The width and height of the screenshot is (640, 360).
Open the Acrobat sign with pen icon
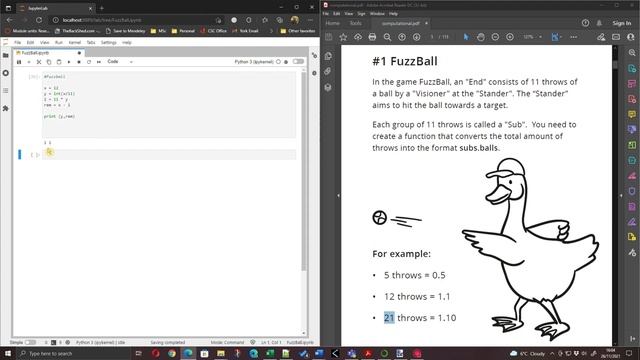pos(601,37)
